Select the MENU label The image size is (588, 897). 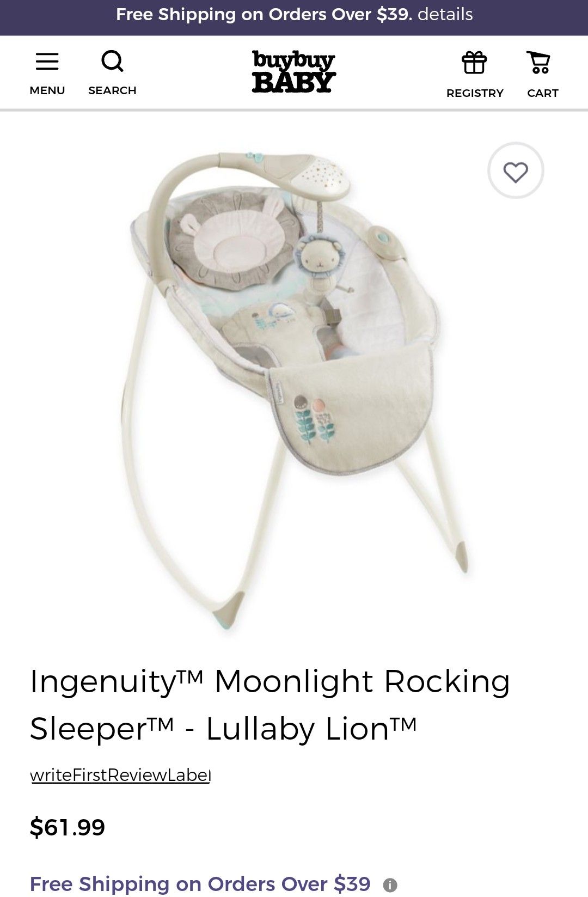tap(47, 90)
